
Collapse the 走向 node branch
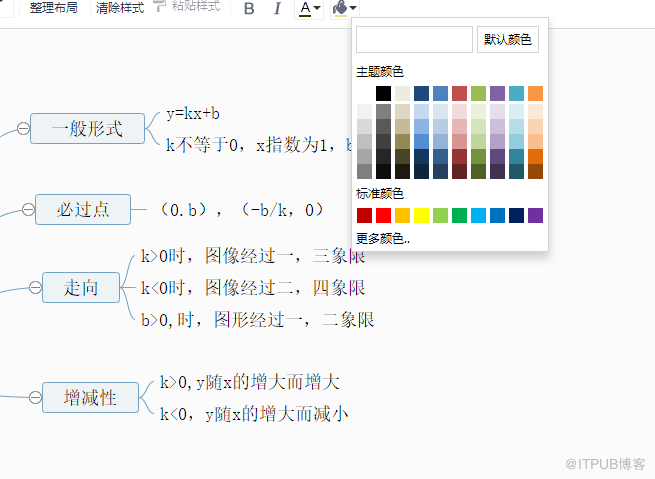tap(35, 287)
